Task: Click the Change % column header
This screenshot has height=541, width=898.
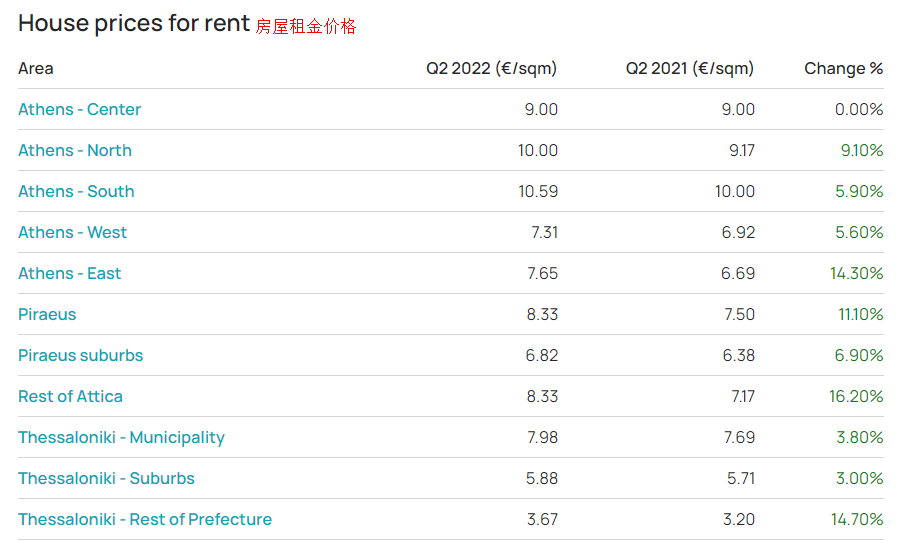Action: (x=843, y=68)
